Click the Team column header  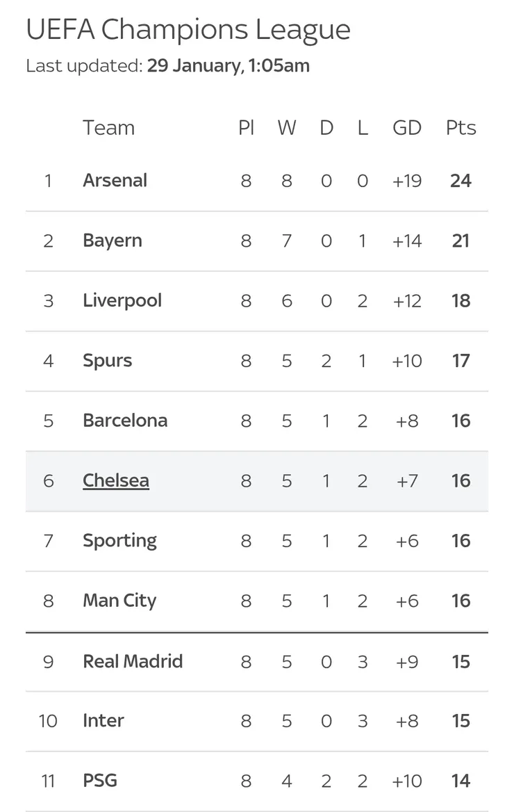[x=108, y=128]
